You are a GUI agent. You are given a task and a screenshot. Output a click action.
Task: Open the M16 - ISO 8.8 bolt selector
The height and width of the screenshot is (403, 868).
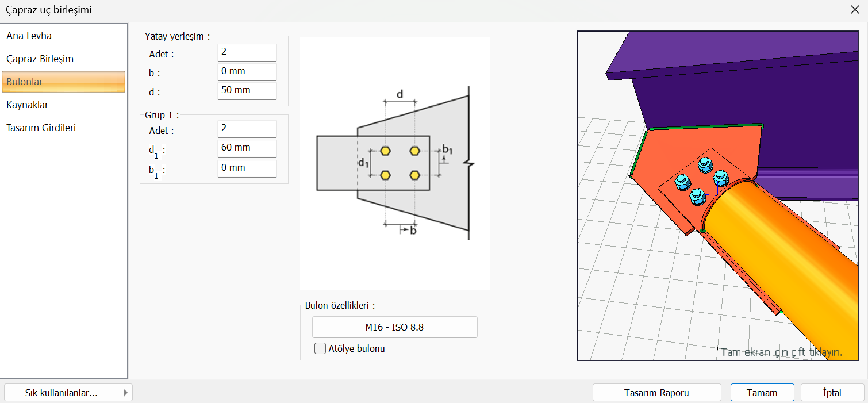pos(394,327)
